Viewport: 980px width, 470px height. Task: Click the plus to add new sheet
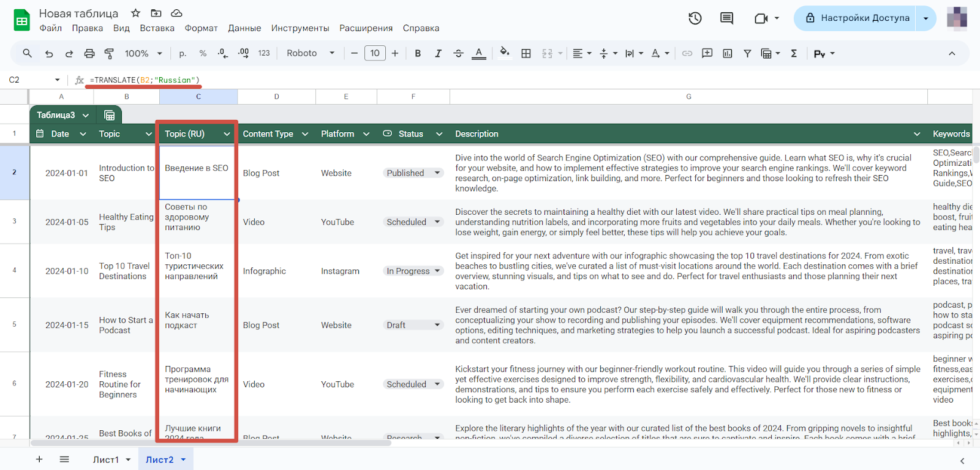(39, 460)
